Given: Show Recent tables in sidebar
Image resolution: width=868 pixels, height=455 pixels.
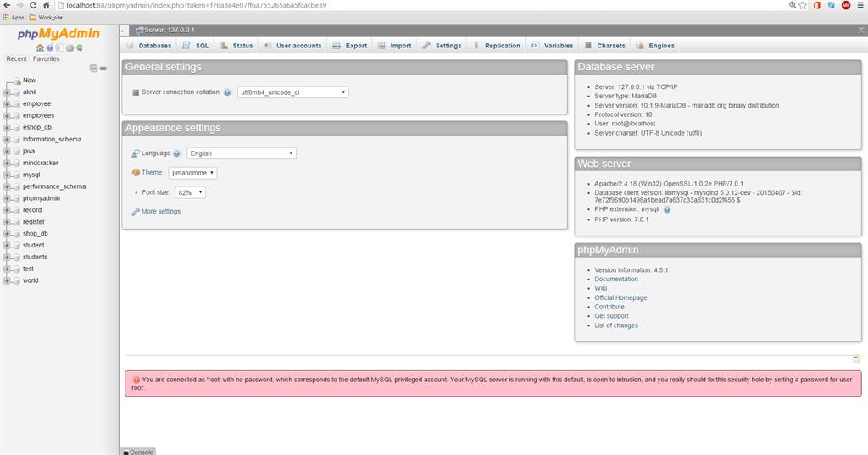Looking at the screenshot, I should coord(16,58).
